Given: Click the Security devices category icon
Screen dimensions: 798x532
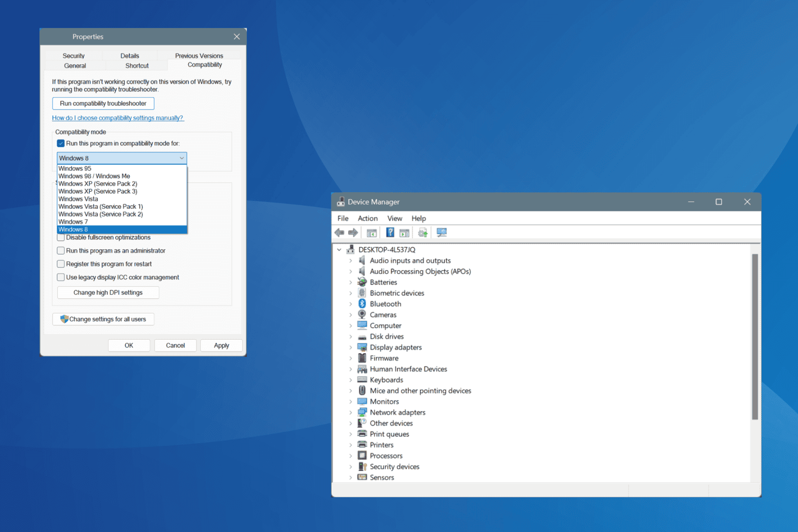Looking at the screenshot, I should (362, 467).
